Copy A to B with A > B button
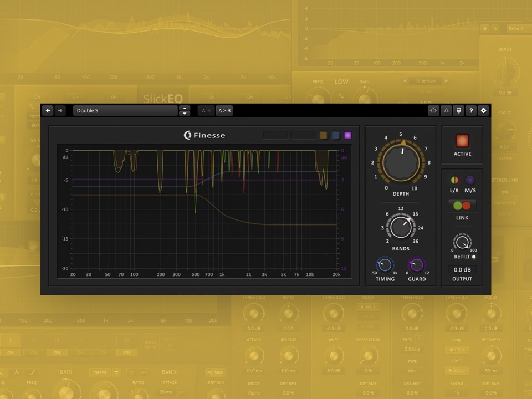Screen dimensions: 532x399 click(224, 111)
